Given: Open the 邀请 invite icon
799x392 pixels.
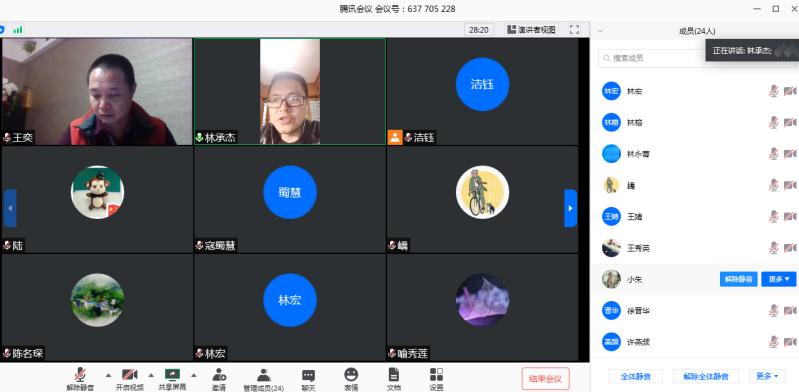Looking at the screenshot, I should tap(219, 375).
